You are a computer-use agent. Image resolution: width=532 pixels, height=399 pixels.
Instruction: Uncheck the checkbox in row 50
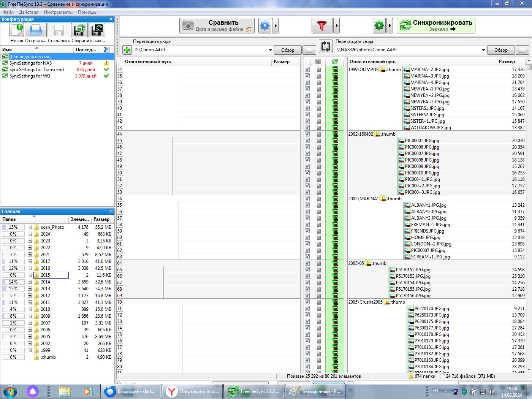coord(307,173)
